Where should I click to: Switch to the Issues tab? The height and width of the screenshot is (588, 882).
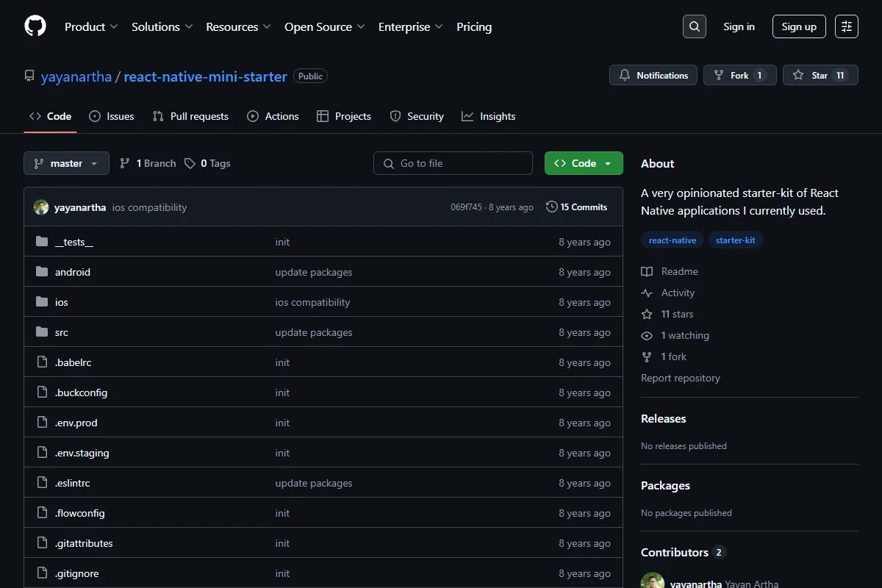pyautogui.click(x=112, y=116)
